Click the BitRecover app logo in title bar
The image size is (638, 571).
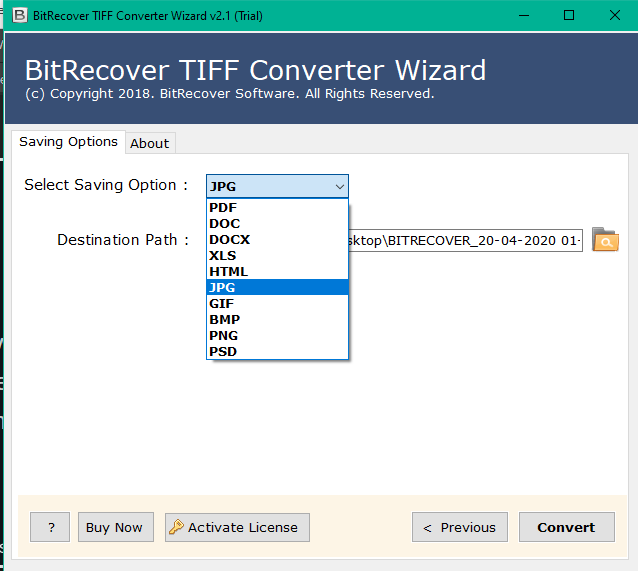(18, 15)
